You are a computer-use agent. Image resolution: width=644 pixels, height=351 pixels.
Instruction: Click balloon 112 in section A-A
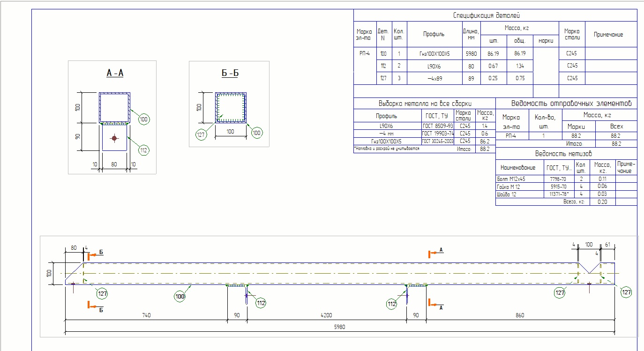[143, 150]
